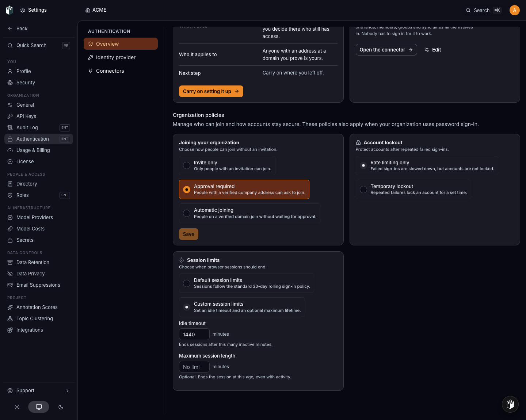Select Temporary lockout option
The height and width of the screenshot is (420, 526).
click(x=413, y=189)
